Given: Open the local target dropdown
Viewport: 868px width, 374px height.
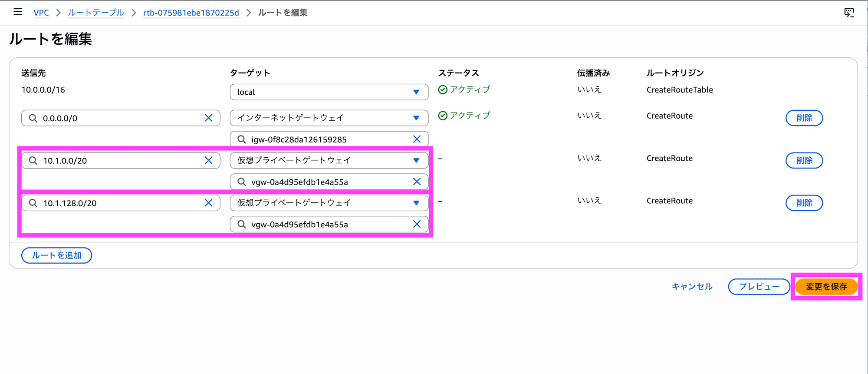Looking at the screenshot, I should click(329, 92).
